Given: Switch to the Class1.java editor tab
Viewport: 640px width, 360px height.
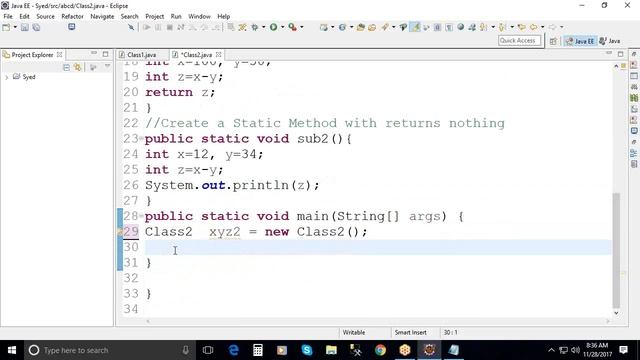Looking at the screenshot, I should pyautogui.click(x=142, y=55).
